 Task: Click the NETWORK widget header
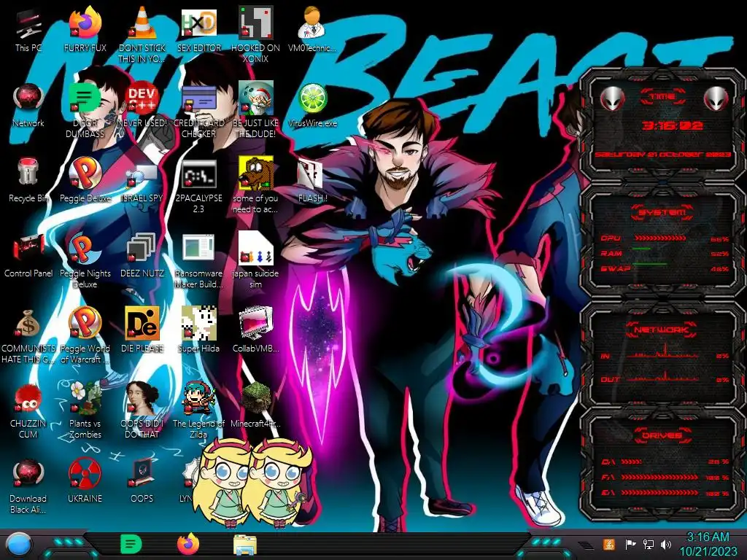click(662, 330)
